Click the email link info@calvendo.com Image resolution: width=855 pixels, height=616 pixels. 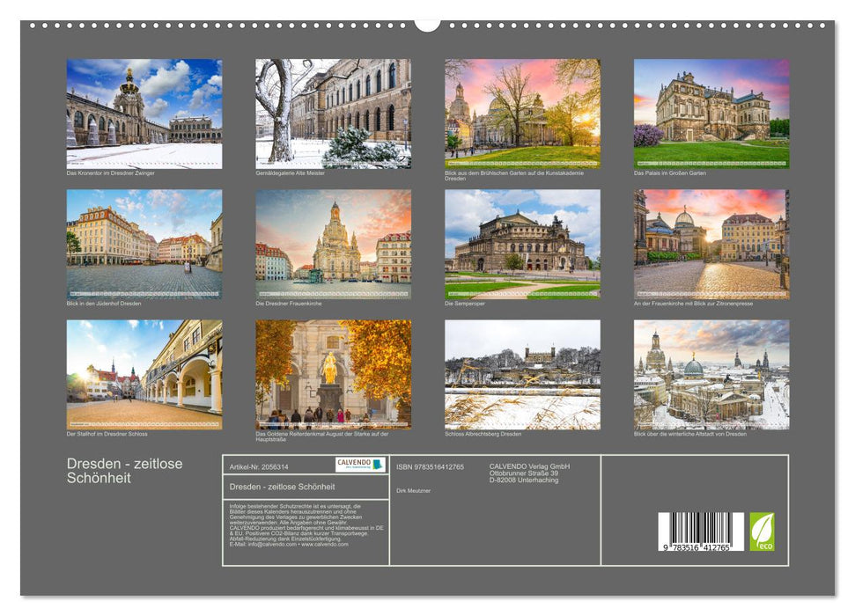point(269,546)
